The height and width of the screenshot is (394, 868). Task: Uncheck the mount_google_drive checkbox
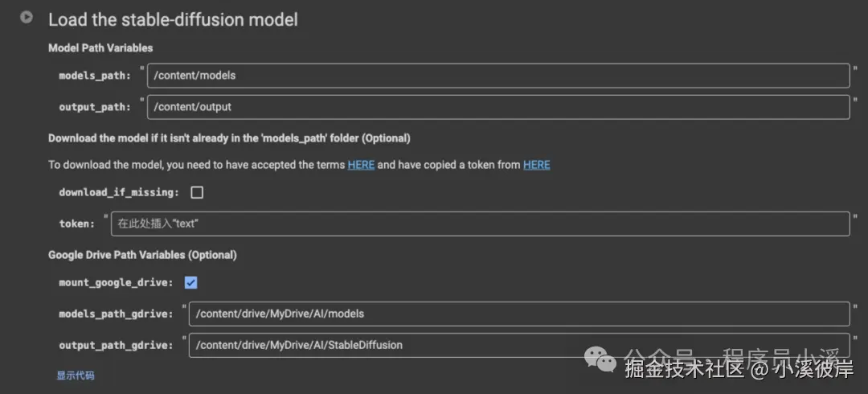[190, 282]
